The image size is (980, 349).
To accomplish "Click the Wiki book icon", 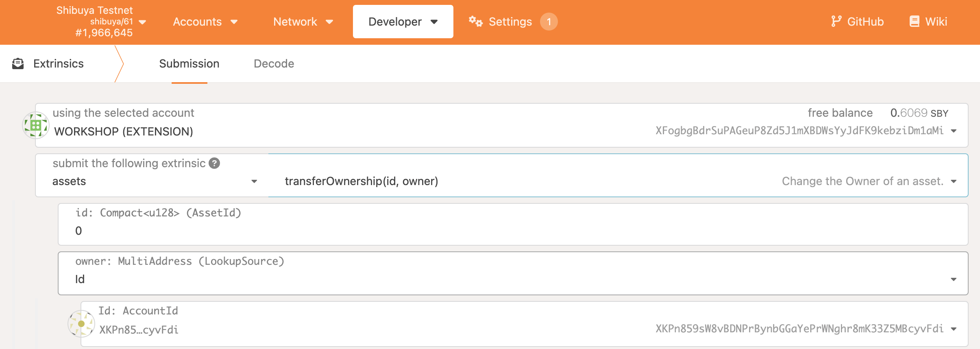I will click(914, 22).
